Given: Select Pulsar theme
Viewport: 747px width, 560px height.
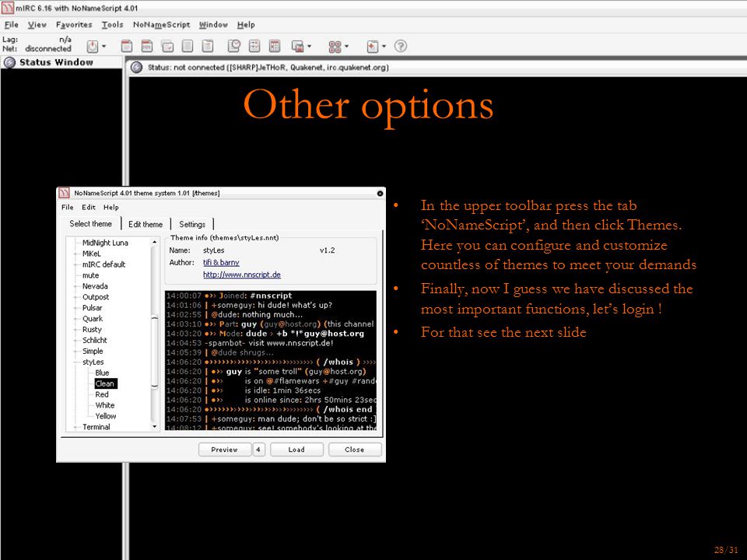Looking at the screenshot, I should pyautogui.click(x=93, y=308).
